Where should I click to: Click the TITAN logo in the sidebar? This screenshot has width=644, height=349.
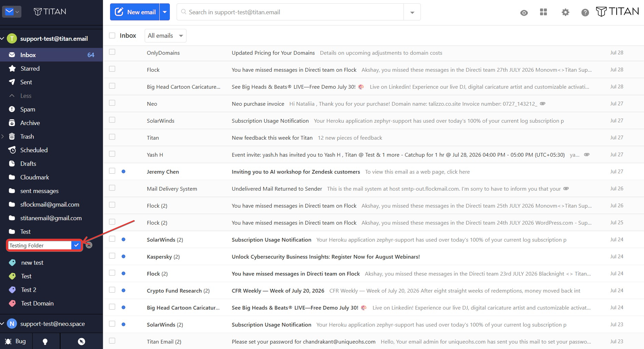point(50,12)
